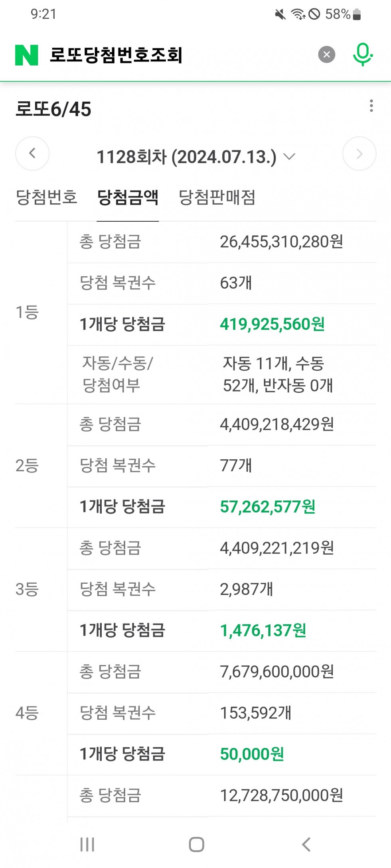This screenshot has height=868, width=391.
Task: Go to previous lottery round arrow
Action: coord(32,154)
